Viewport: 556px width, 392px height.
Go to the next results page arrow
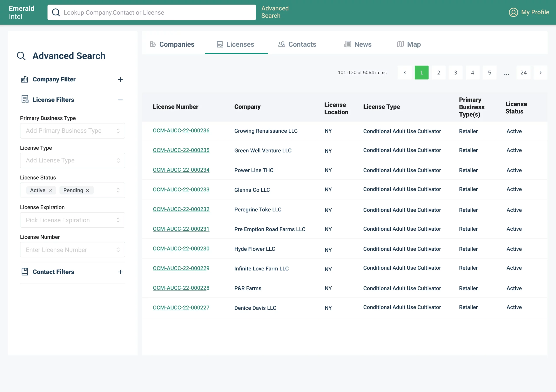(x=540, y=72)
